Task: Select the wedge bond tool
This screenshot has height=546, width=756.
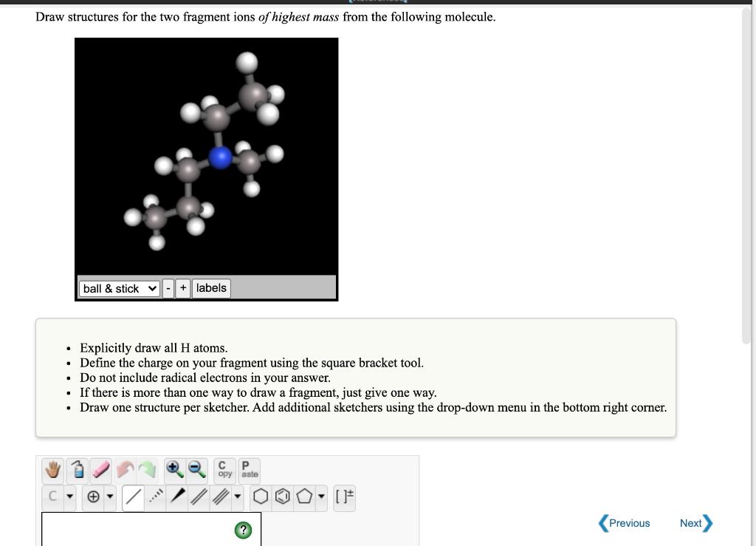Action: coord(176,497)
